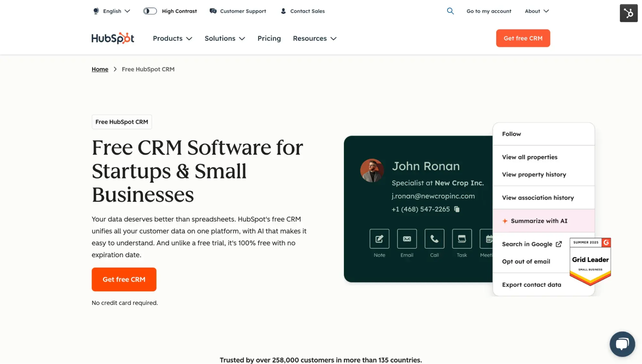The image size is (642, 364).
Task: Go to the Pricing page
Action: coord(269,38)
